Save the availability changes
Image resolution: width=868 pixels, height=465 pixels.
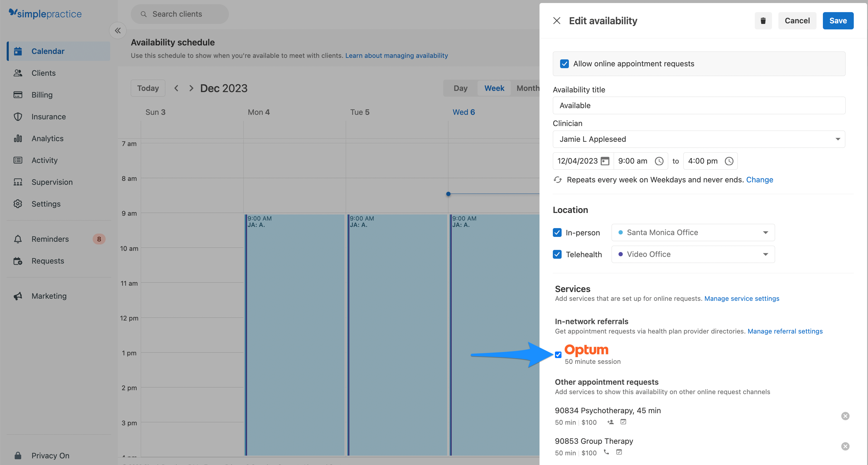click(x=838, y=21)
